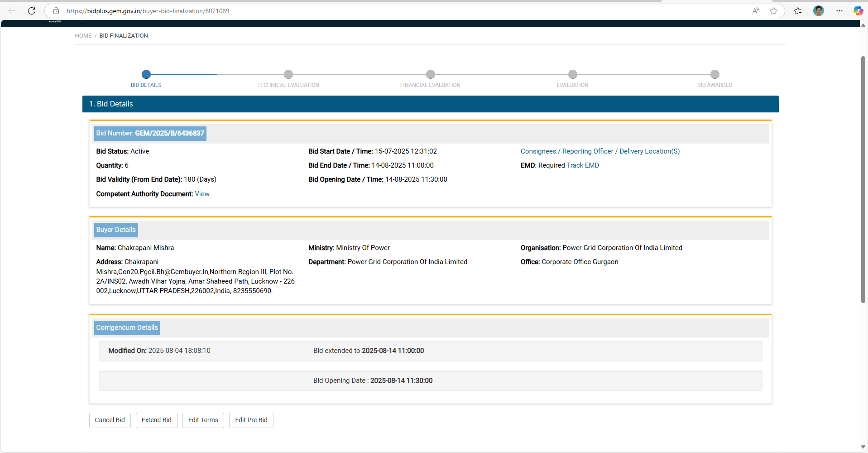This screenshot has width=868, height=453.
Task: Click TECHNICAL EVALUATION step label
Action: (288, 85)
